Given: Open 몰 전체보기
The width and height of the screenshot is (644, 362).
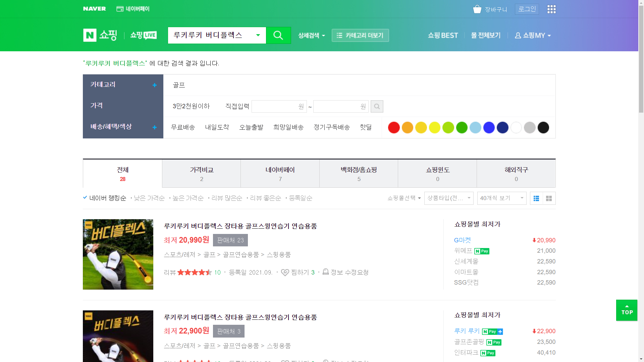Looking at the screenshot, I should 486,35.
